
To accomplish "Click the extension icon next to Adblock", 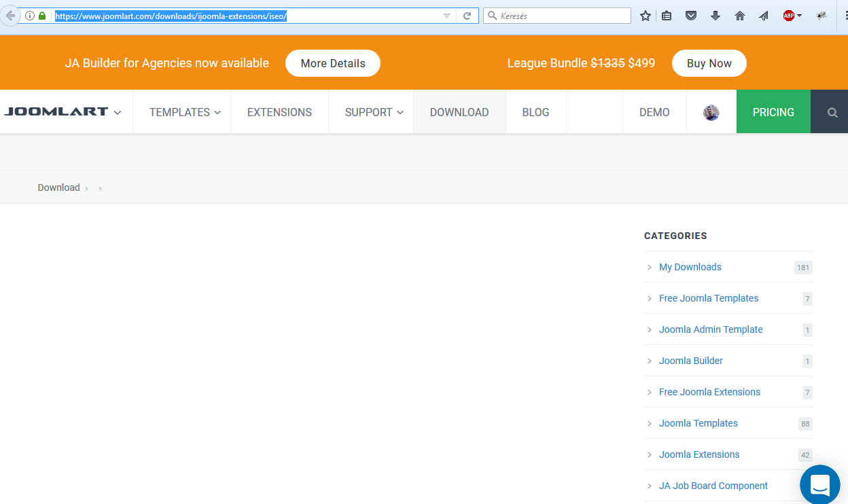I will pyautogui.click(x=821, y=16).
